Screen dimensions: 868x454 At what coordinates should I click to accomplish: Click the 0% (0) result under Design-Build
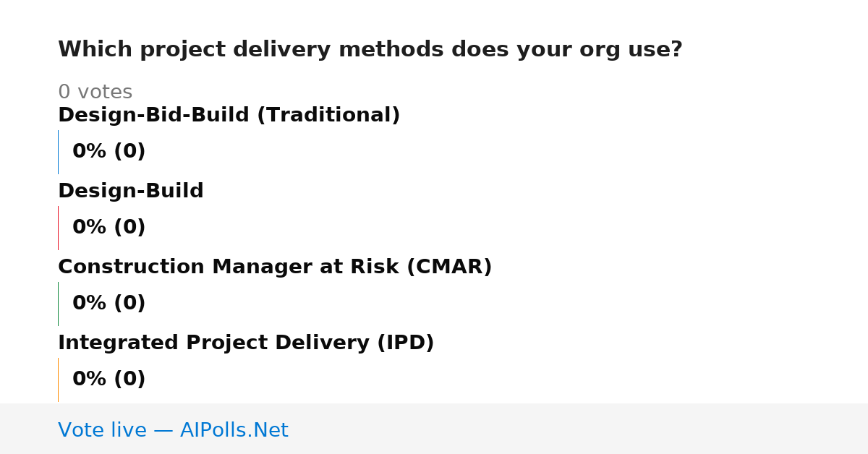tap(109, 227)
